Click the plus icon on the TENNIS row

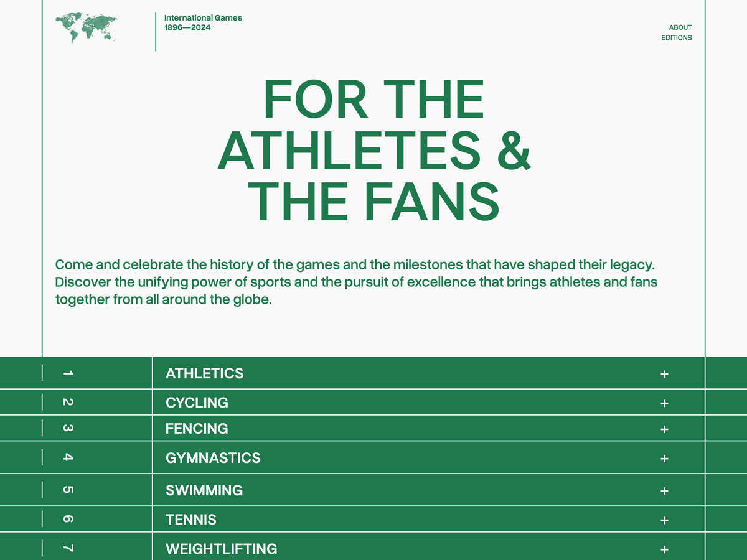pyautogui.click(x=664, y=520)
